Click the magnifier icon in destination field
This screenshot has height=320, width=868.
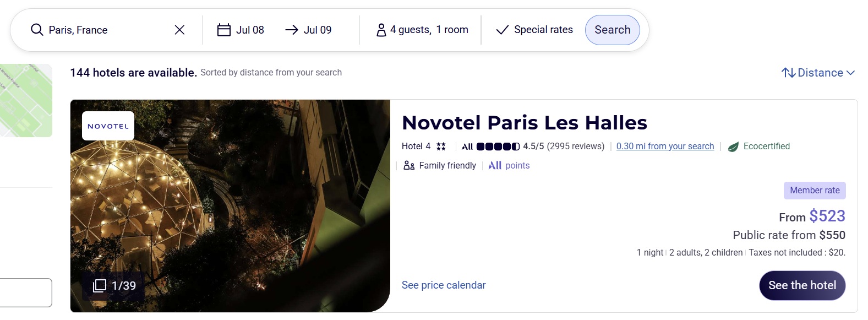click(37, 30)
